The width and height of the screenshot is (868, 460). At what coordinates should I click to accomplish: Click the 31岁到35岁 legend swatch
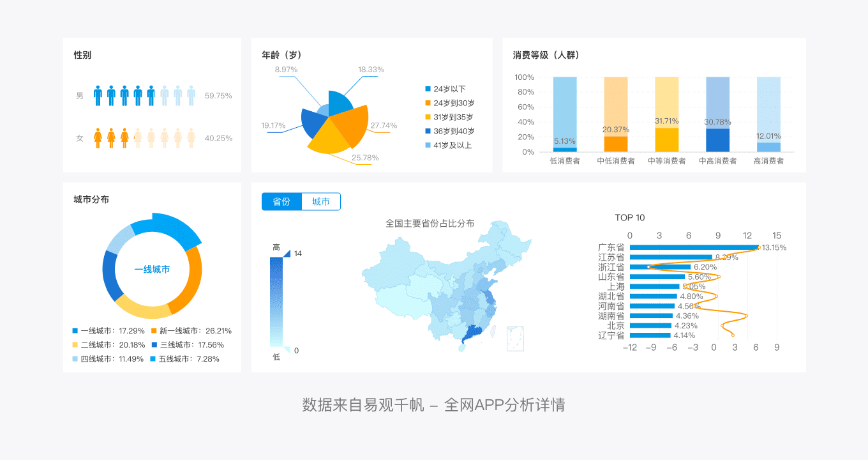point(428,117)
